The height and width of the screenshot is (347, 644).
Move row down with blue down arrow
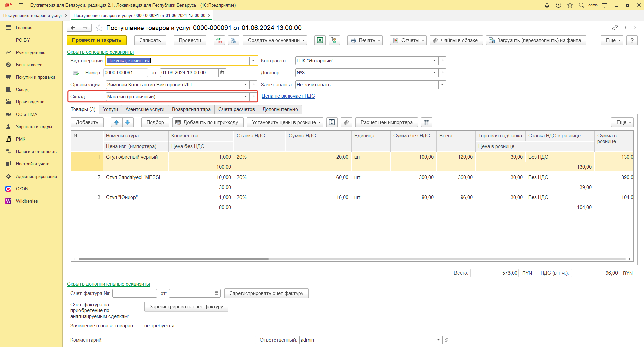point(128,122)
